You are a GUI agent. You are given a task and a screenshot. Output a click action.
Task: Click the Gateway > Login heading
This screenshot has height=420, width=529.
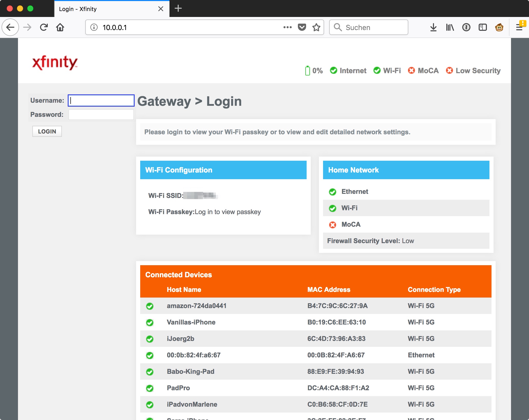click(190, 101)
